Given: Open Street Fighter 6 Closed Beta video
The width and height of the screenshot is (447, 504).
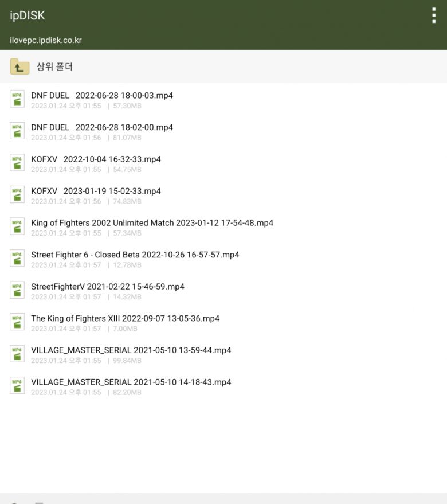Looking at the screenshot, I should click(x=135, y=255).
